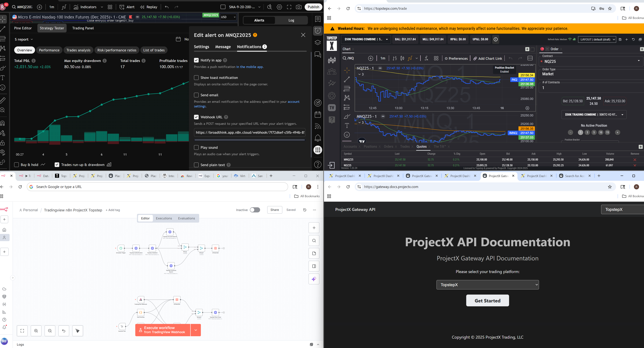Take a chart snapshot with the camera icon
The width and height of the screenshot is (644, 348).
[299, 7]
